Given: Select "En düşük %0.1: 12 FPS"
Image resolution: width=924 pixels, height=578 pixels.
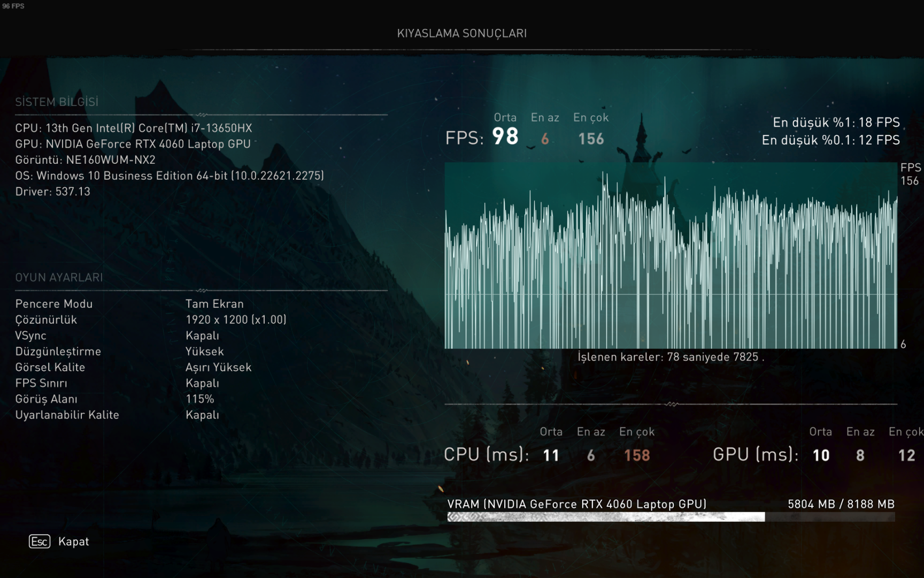Looking at the screenshot, I should pyautogui.click(x=831, y=140).
